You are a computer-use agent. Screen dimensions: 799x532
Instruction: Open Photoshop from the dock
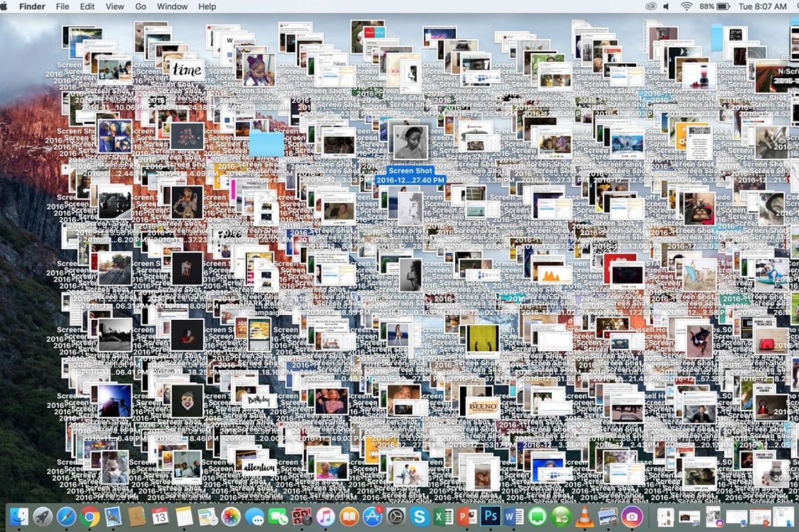click(x=491, y=516)
